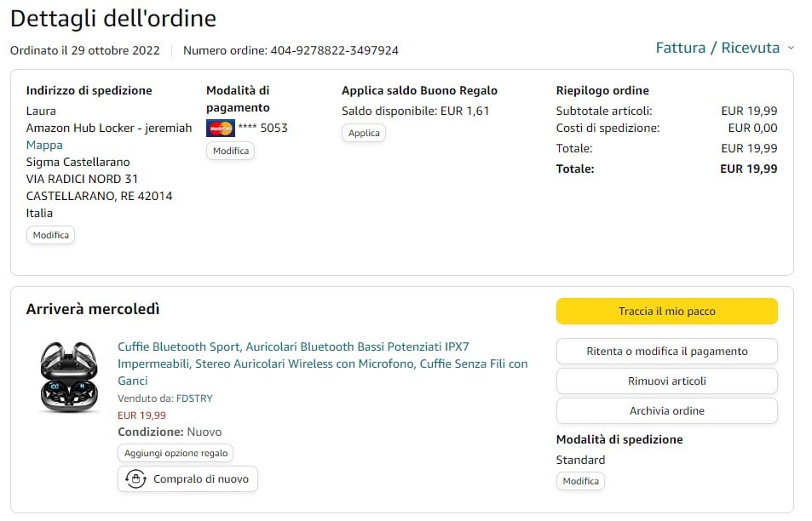Image resolution: width=812 pixels, height=521 pixels.
Task: Open the earbuds product thumbnail image
Action: (68, 377)
